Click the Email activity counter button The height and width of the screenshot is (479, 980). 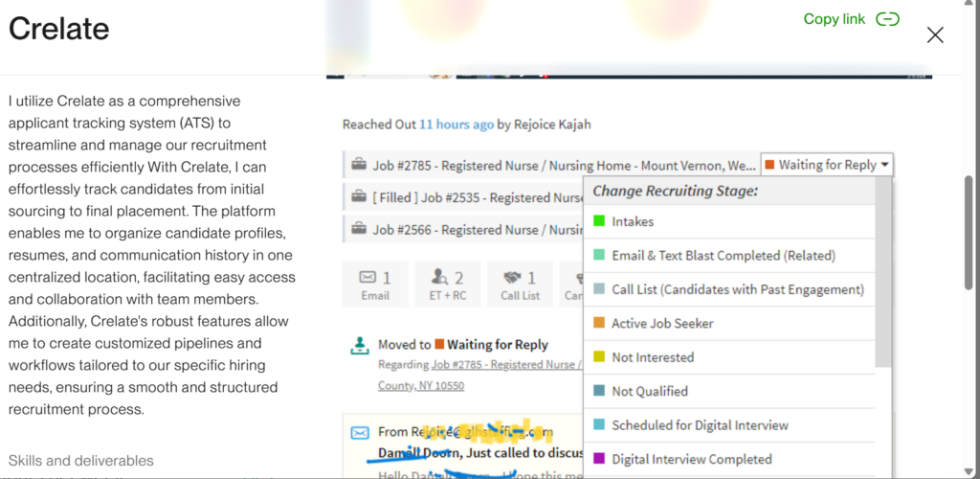pyautogui.click(x=375, y=285)
